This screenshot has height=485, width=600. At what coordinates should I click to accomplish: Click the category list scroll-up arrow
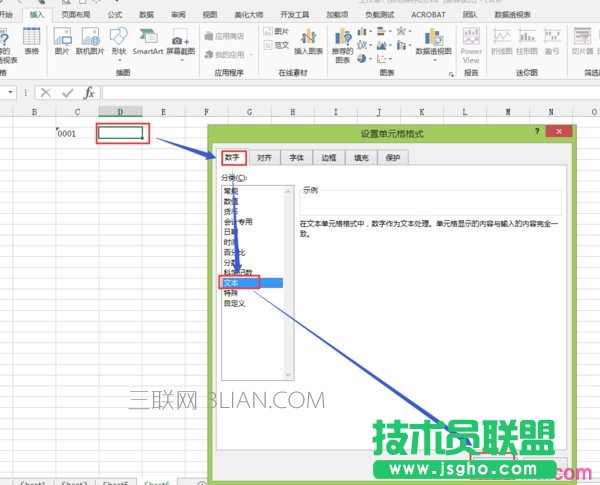tap(288, 191)
